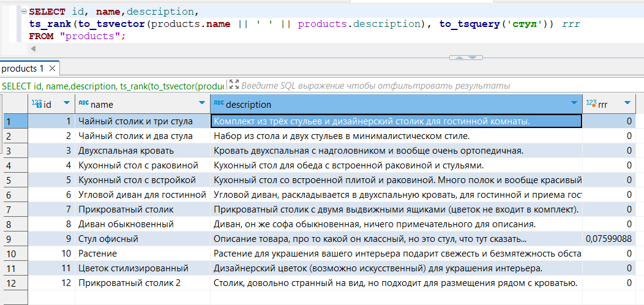
Task: Click the cell 'Чайный столик и два стула'
Action: tap(143, 136)
